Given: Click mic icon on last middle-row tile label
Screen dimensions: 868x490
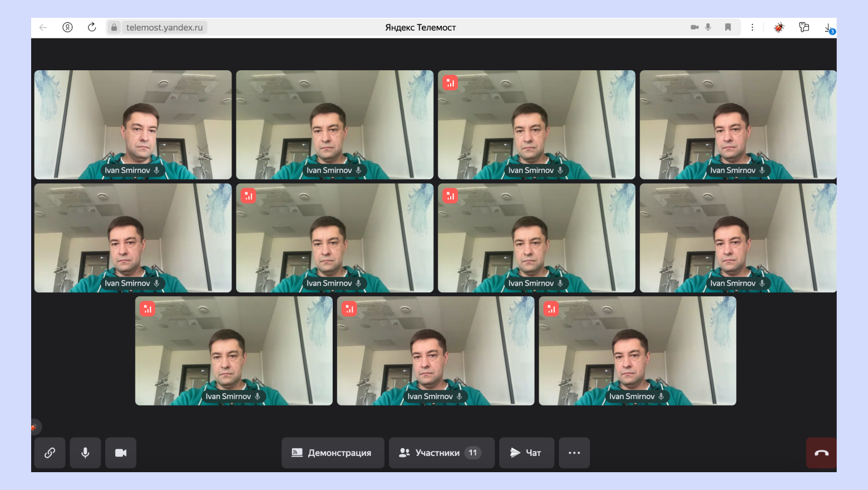Looking at the screenshot, I should click(762, 283).
